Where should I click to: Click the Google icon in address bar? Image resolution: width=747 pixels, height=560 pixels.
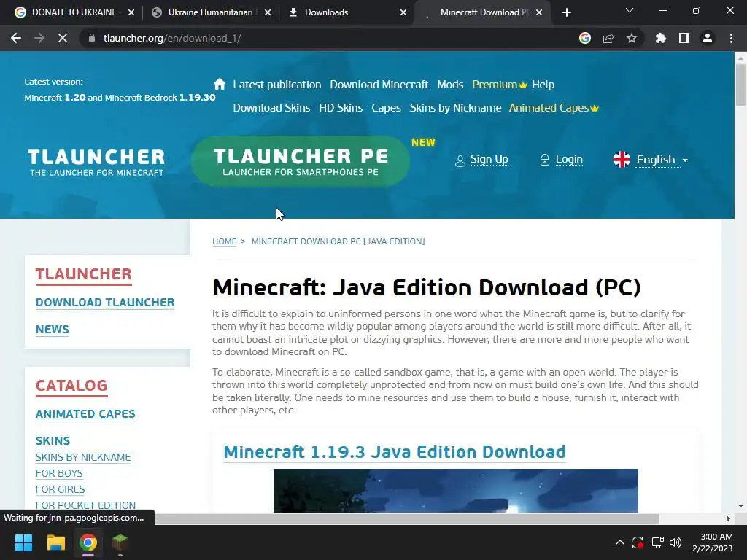(585, 38)
